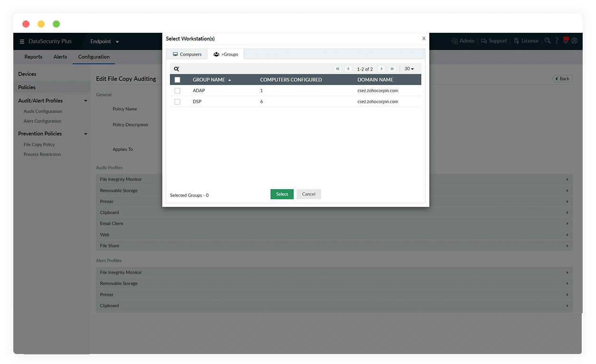This screenshot has height=364, width=596.
Task: Check the DSP group checkbox
Action: coord(177,102)
